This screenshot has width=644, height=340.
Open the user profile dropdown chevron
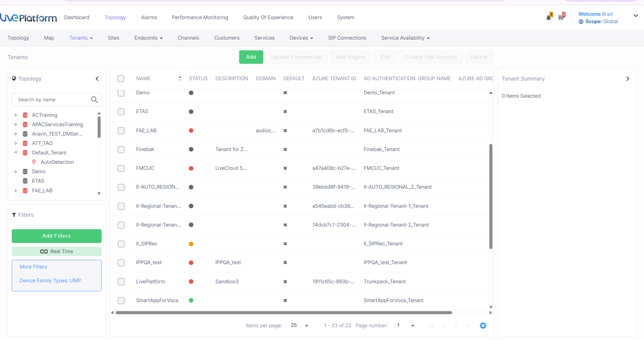635,16
